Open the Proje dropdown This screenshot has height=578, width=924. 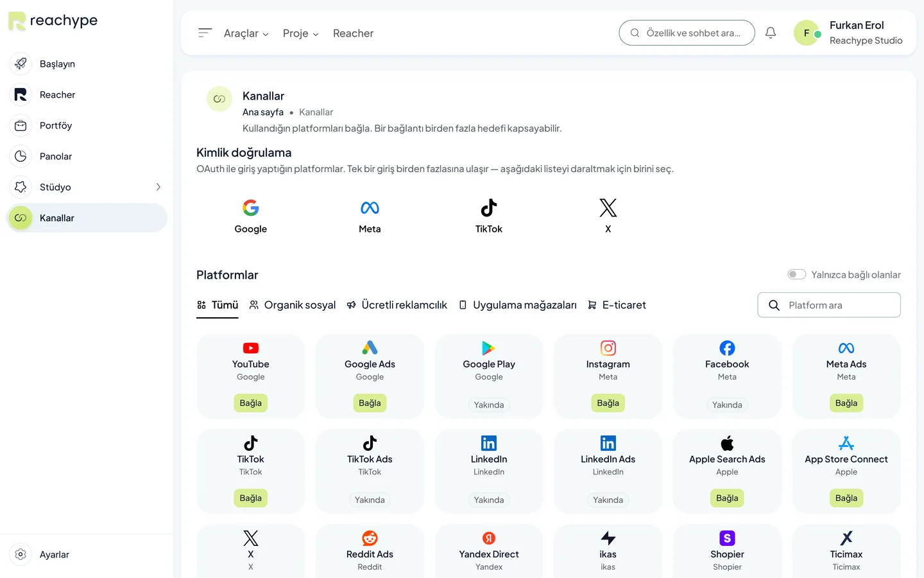(x=301, y=33)
